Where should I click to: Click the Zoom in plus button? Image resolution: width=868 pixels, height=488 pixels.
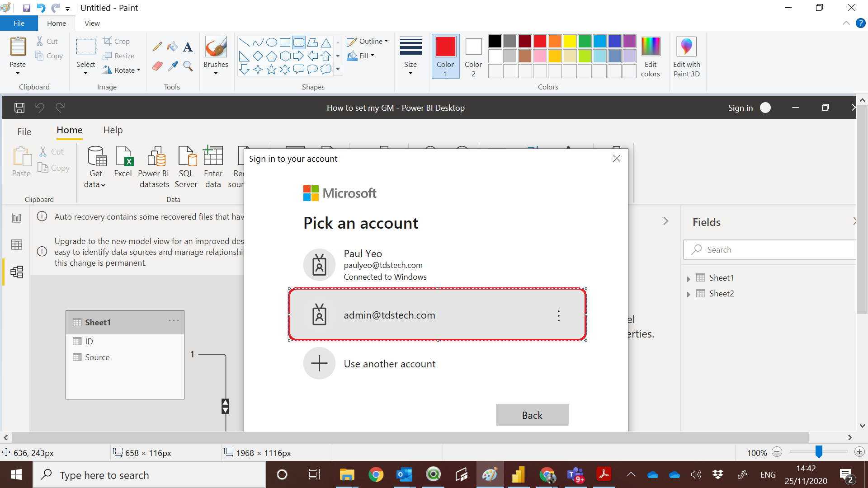point(859,452)
